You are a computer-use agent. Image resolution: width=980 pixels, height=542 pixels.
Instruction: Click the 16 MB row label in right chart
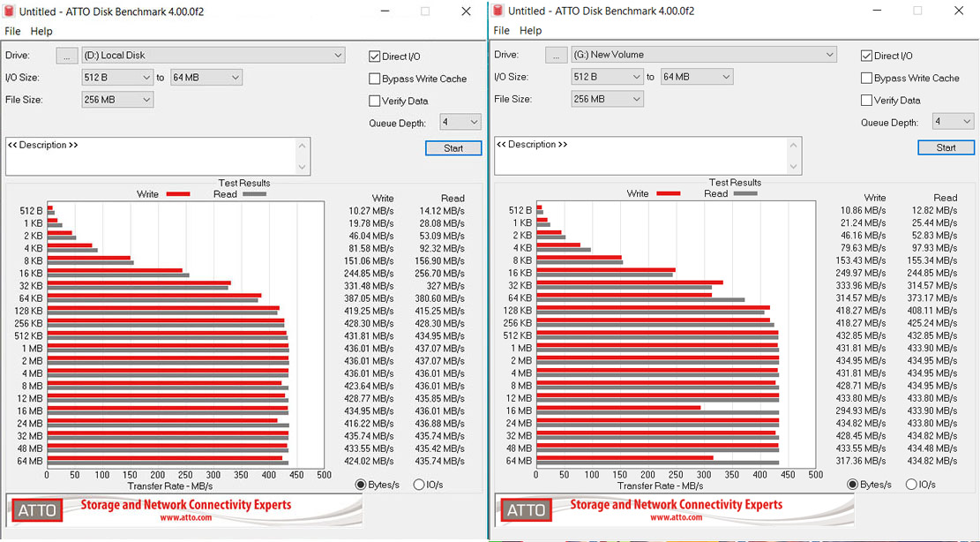[x=520, y=410]
